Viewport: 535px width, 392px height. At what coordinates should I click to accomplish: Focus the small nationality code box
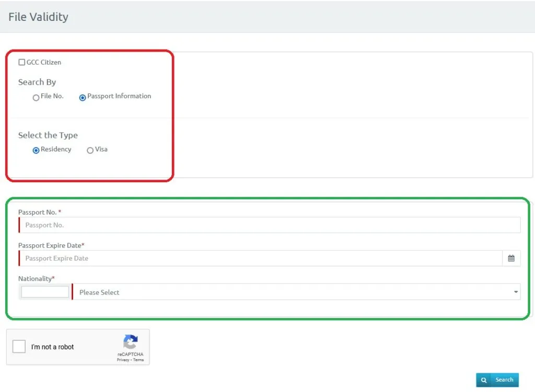point(45,292)
